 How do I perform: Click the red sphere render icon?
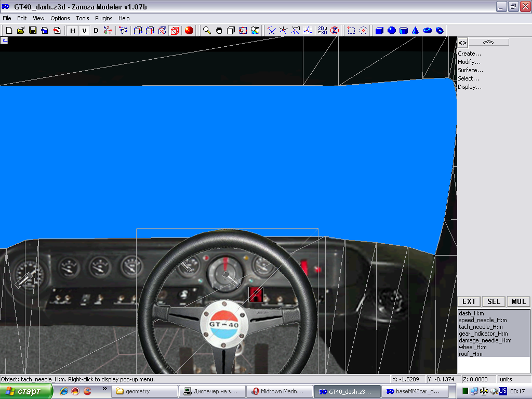point(189,31)
